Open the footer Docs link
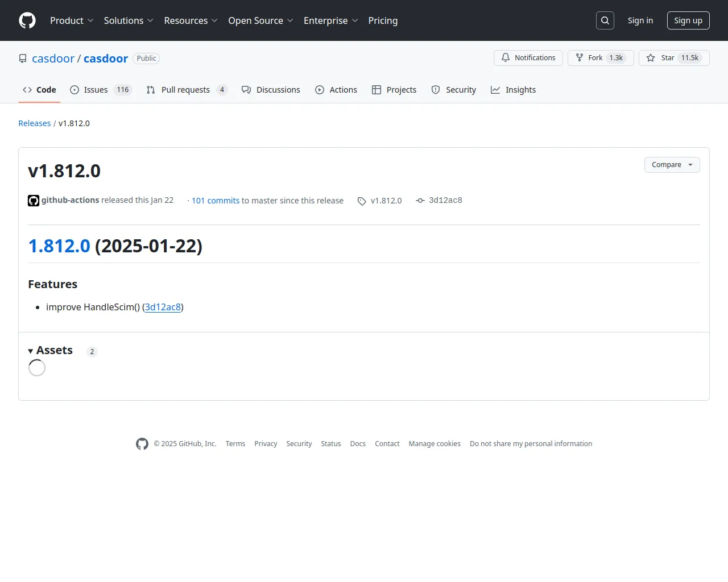The width and height of the screenshot is (728, 582). coord(358,444)
